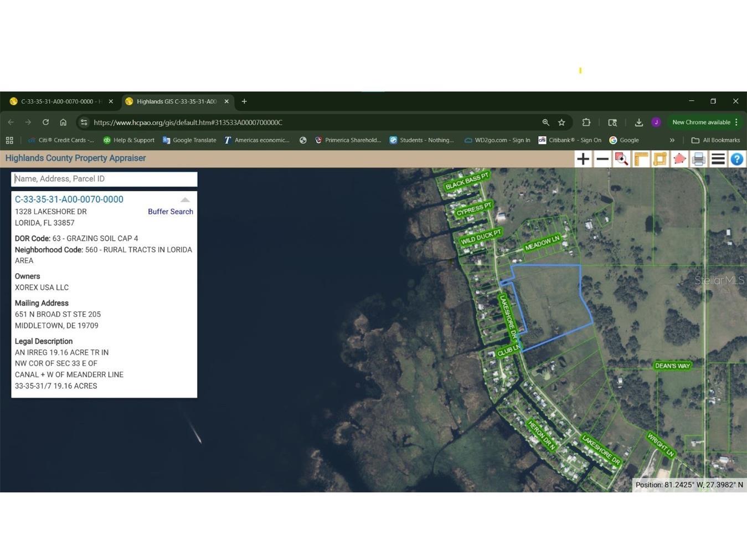Open the Google Translate bookmark
This screenshot has width=747, height=560.
pos(189,140)
